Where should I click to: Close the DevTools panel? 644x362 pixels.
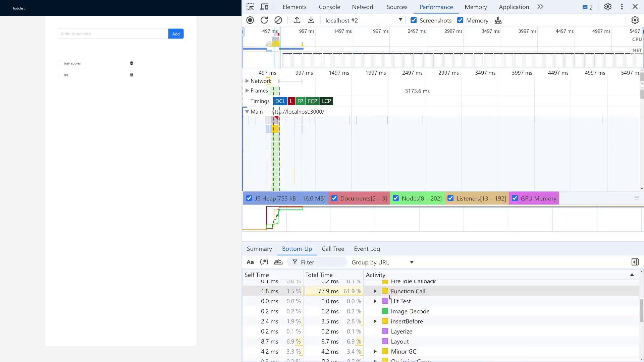(x=635, y=7)
